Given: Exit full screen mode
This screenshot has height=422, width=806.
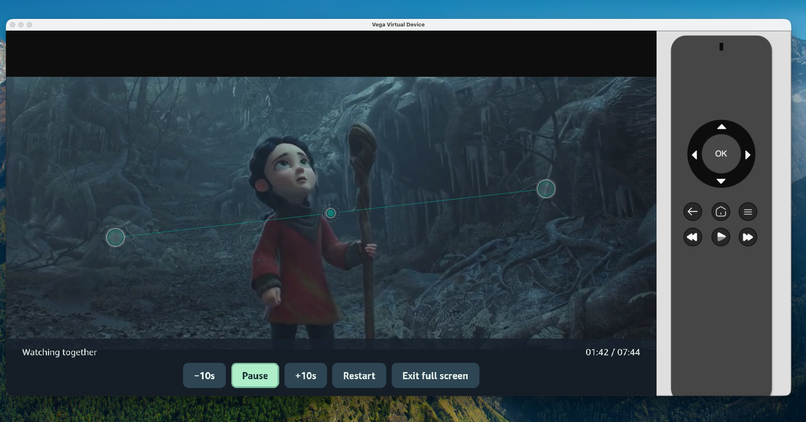Looking at the screenshot, I should click(435, 376).
